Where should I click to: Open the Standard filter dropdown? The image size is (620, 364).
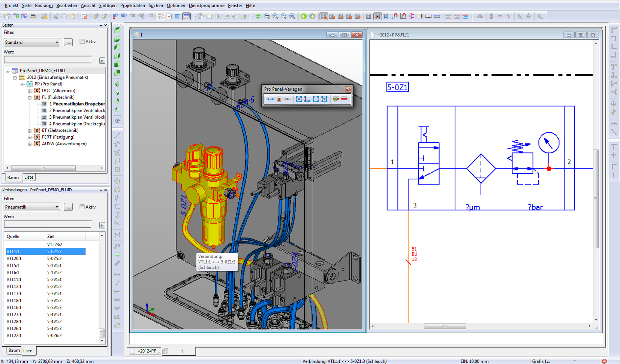(32, 42)
